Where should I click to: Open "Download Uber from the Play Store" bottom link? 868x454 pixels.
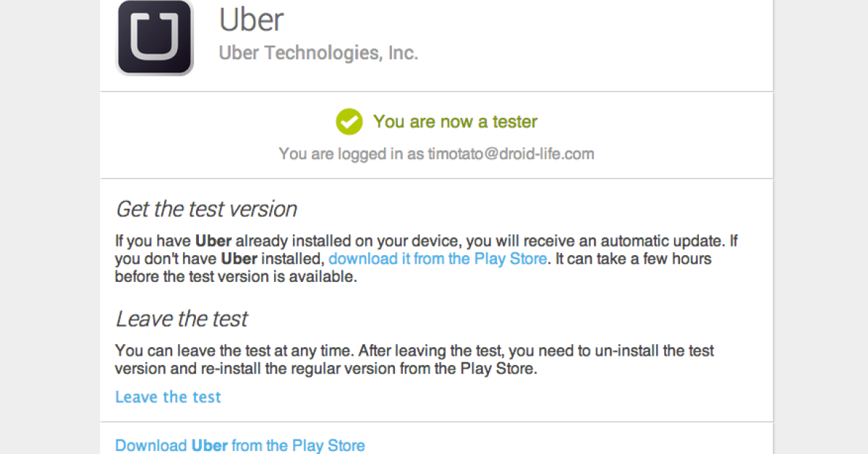click(240, 445)
